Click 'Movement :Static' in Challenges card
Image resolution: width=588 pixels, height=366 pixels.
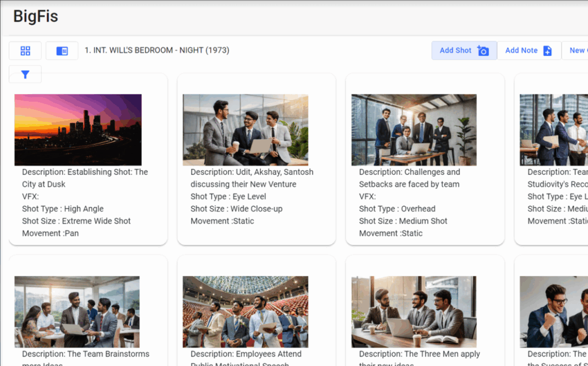pos(390,233)
